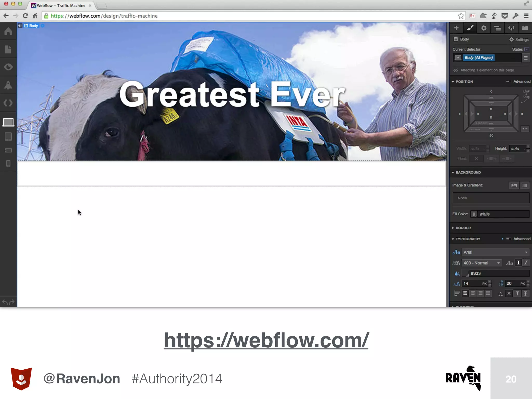Apply underline text decoration
The width and height of the screenshot is (532, 399).
[517, 294]
